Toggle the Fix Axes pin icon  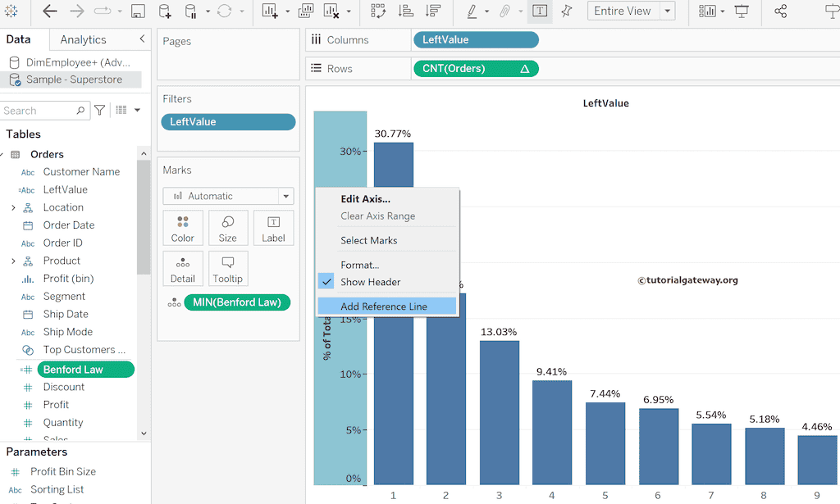point(565,11)
